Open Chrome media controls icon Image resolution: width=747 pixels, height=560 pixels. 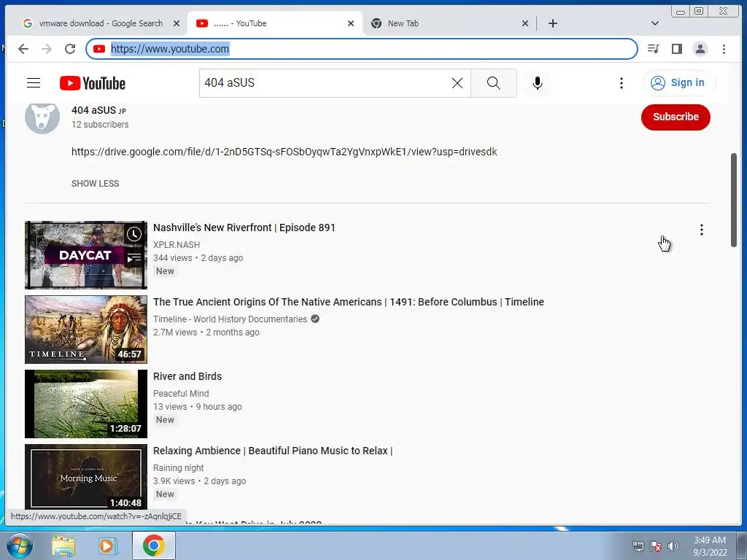[653, 49]
